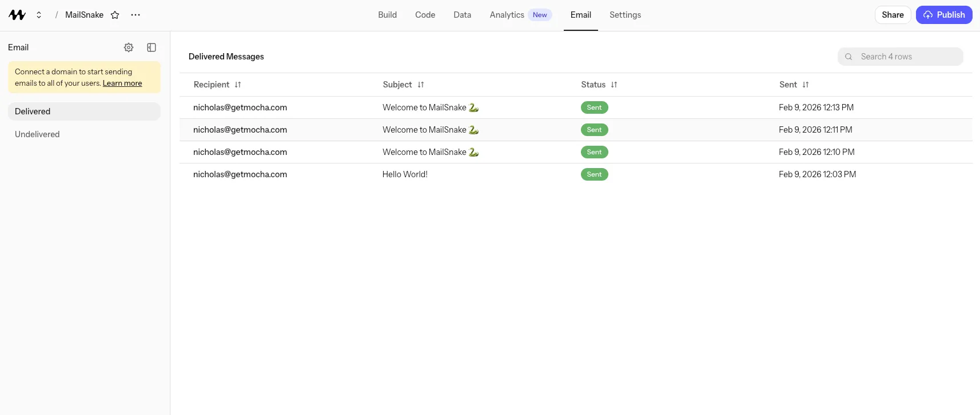
Task: Switch to the Code tab
Action: [x=425, y=15]
